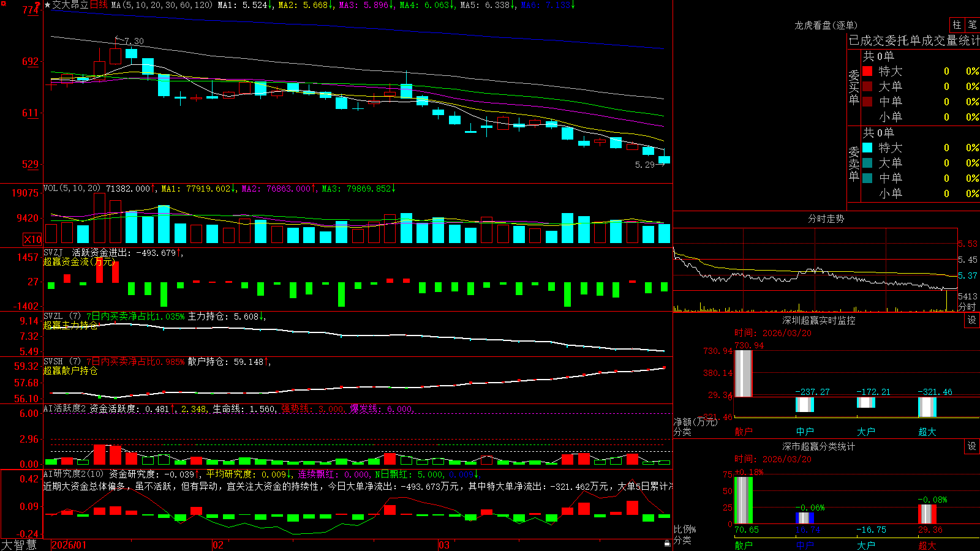Click MA4: 6.063 value label

click(x=426, y=5)
